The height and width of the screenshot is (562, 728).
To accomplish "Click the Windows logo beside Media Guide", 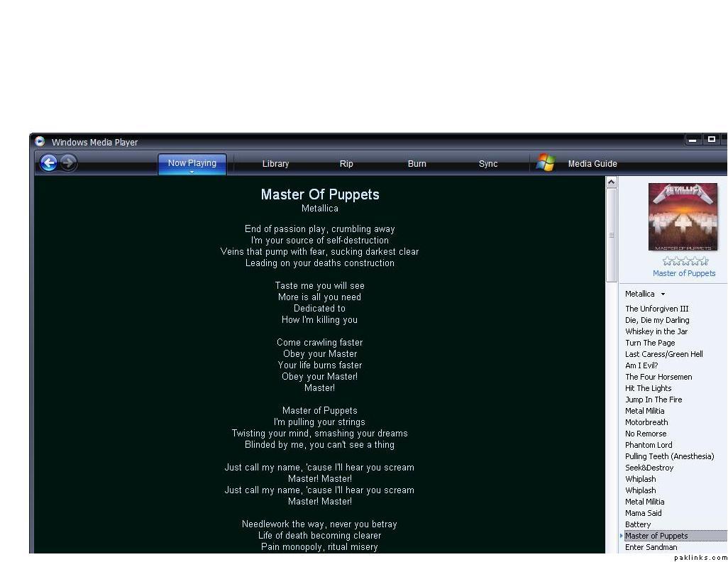I will pyautogui.click(x=546, y=163).
